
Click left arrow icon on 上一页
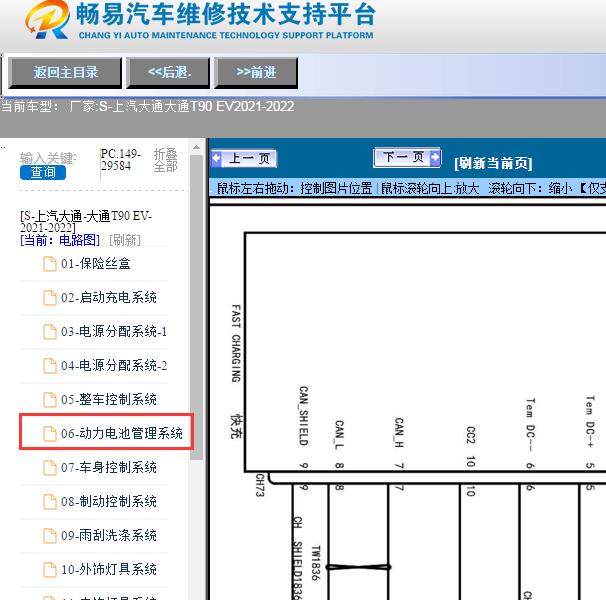click(x=216, y=158)
